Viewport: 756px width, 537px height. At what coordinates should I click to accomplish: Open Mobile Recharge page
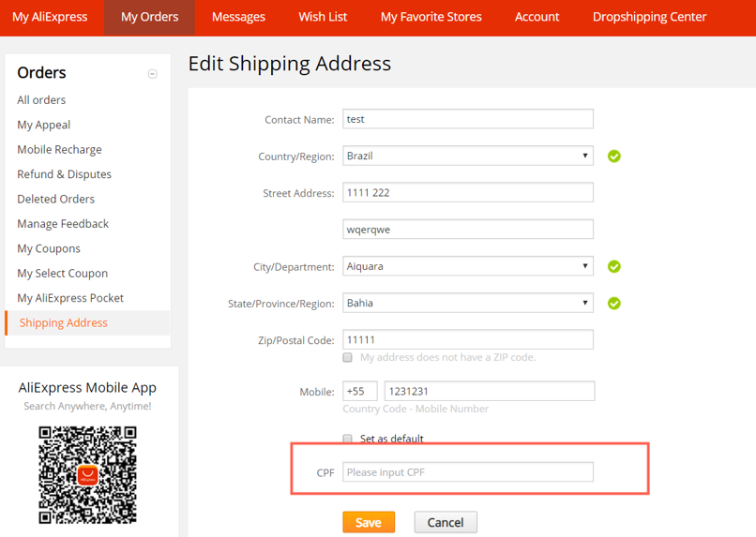tap(59, 150)
